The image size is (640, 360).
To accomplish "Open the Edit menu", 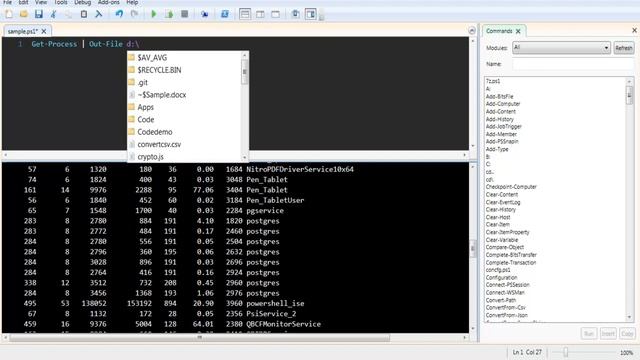I will click(23, 2).
